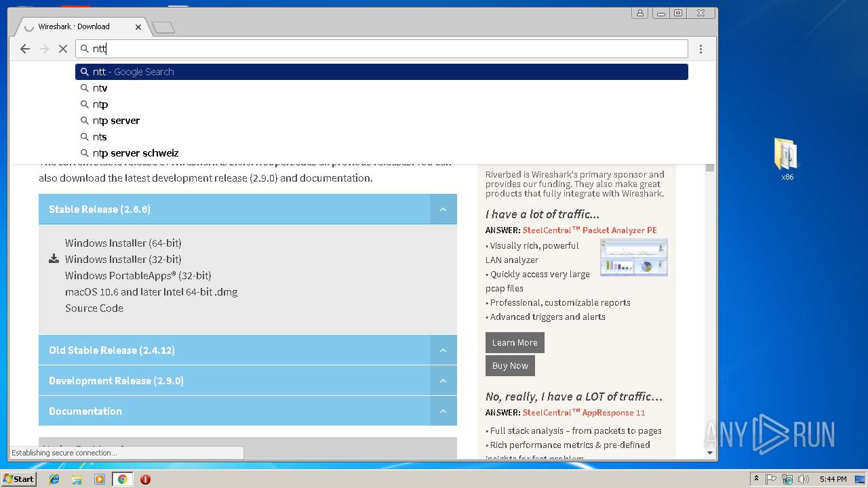The height and width of the screenshot is (488, 868).
Task: Download the Windows Installer (64-bit)
Action: 123,243
